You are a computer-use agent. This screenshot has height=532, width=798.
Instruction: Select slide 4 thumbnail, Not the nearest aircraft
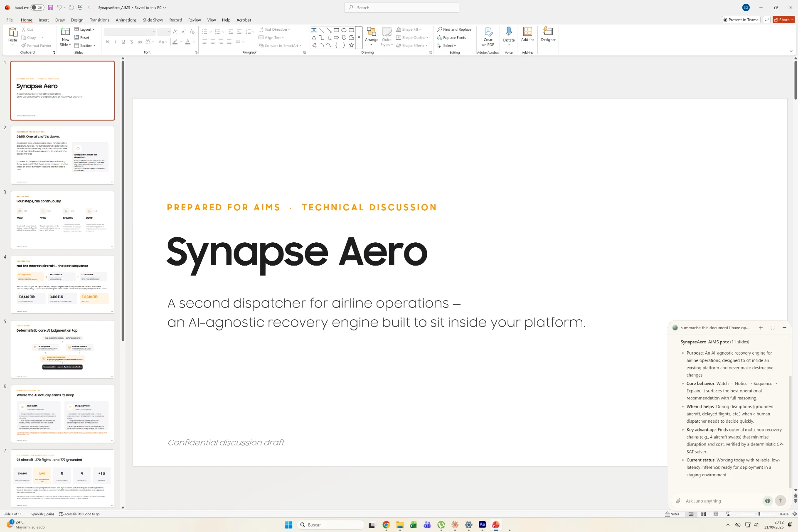62,284
